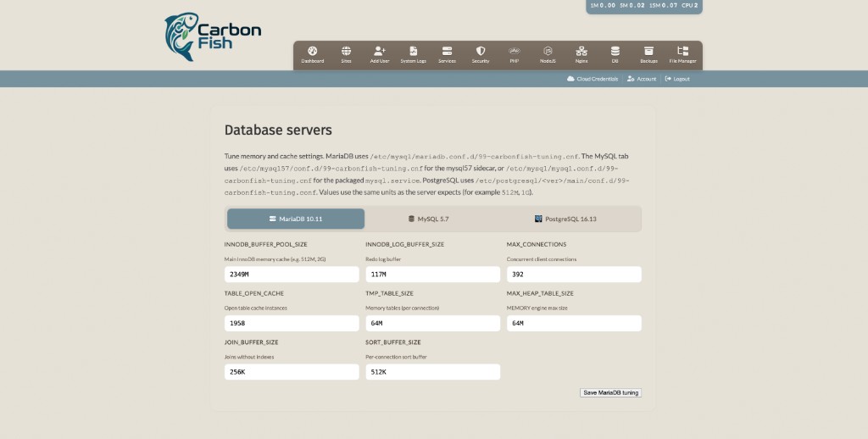This screenshot has height=439, width=868.
Task: Click the 'mysql.service' text
Action: [392, 181]
